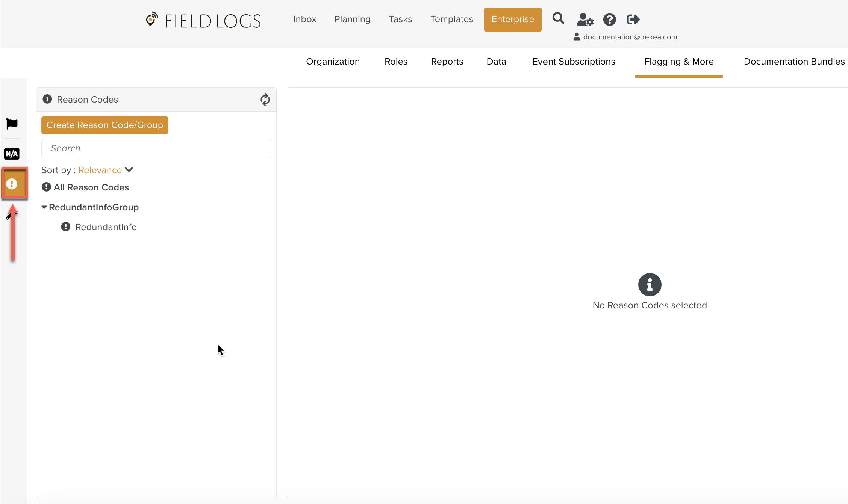
Task: Click Create Reason Code/Group button
Action: tap(105, 125)
